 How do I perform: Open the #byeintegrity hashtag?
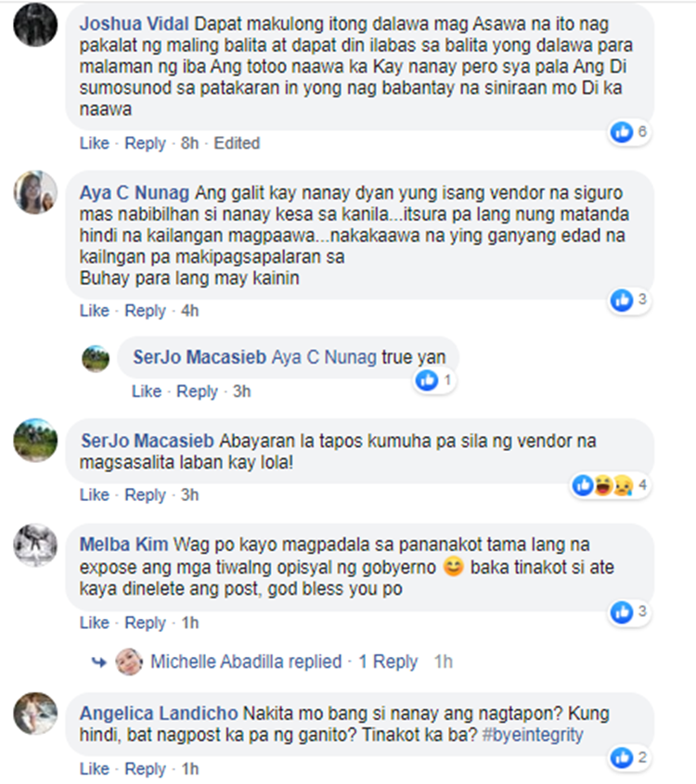[x=533, y=735]
